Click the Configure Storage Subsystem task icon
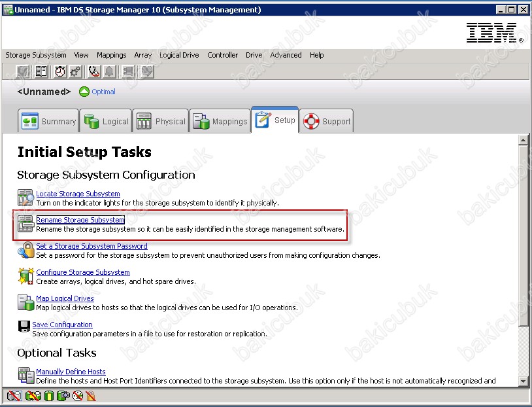 [x=25, y=275]
